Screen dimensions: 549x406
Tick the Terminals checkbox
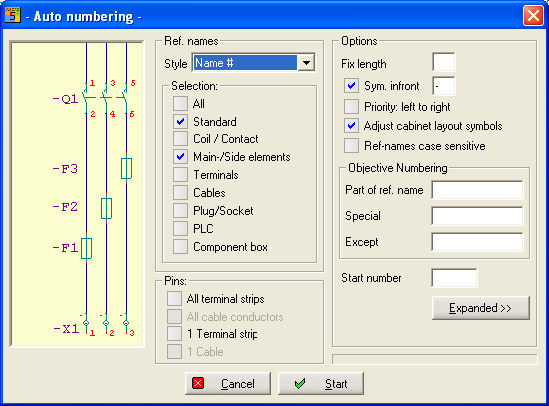[x=180, y=174]
